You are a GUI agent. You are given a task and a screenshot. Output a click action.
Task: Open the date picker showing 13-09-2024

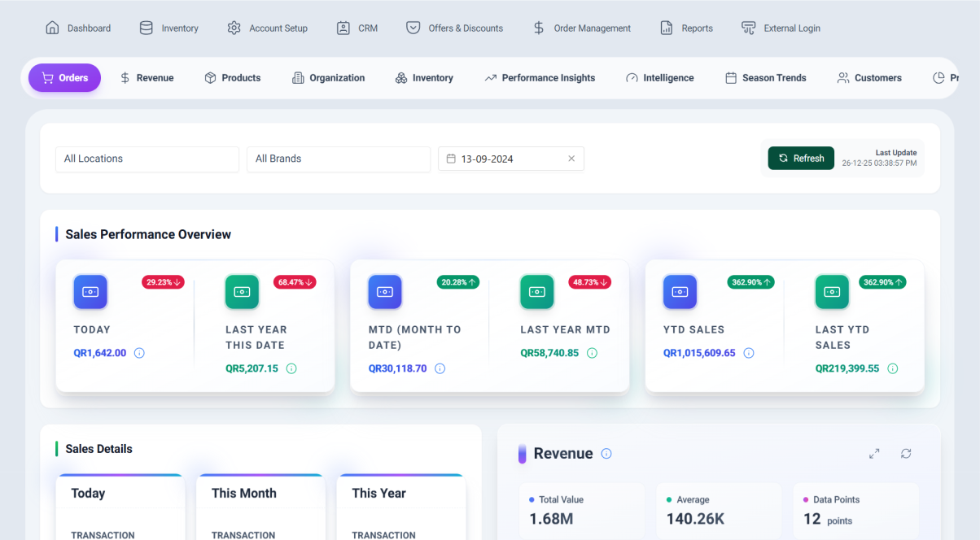[x=505, y=159]
